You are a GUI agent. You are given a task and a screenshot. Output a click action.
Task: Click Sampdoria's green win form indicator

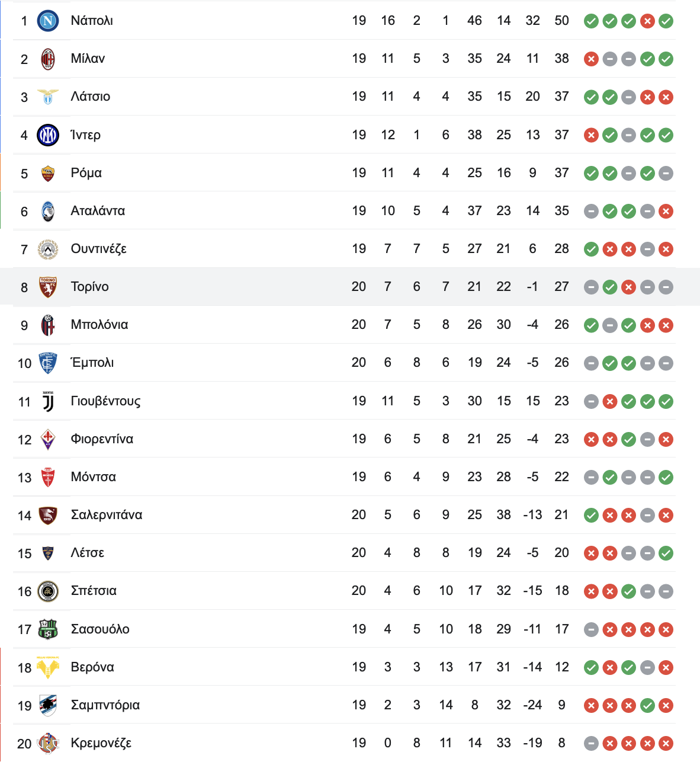[x=647, y=705]
